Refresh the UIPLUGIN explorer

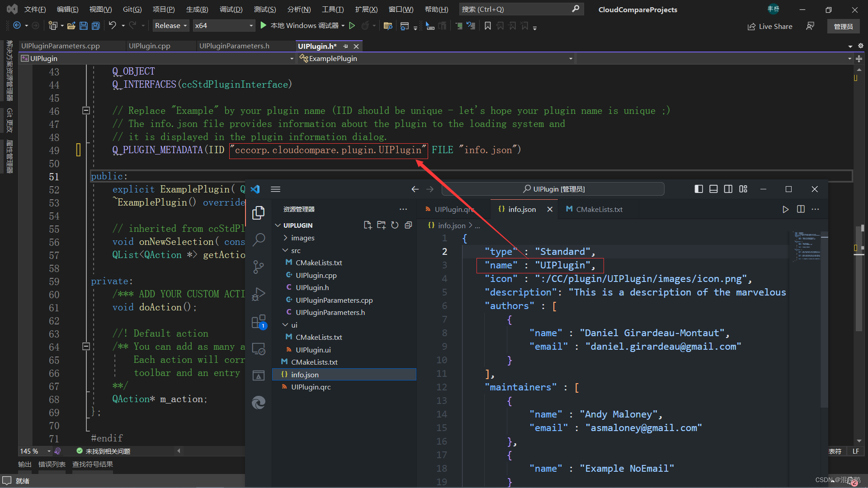pos(395,225)
